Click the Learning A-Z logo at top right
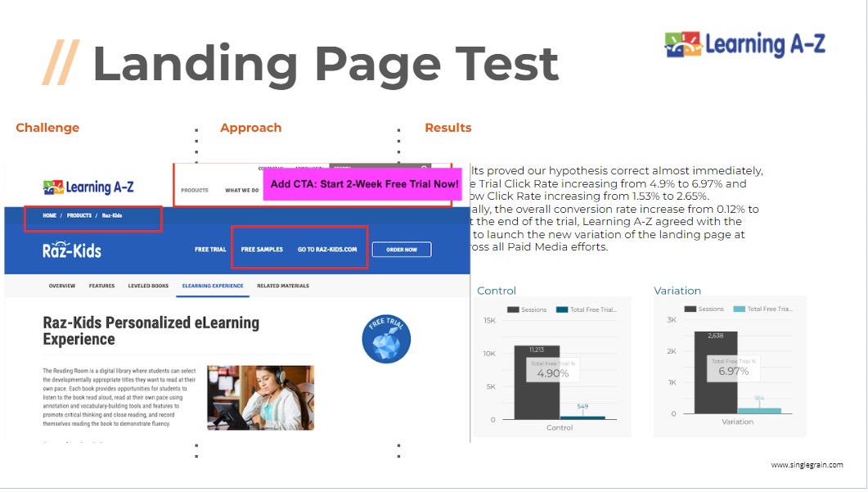868x492 pixels. point(744,44)
